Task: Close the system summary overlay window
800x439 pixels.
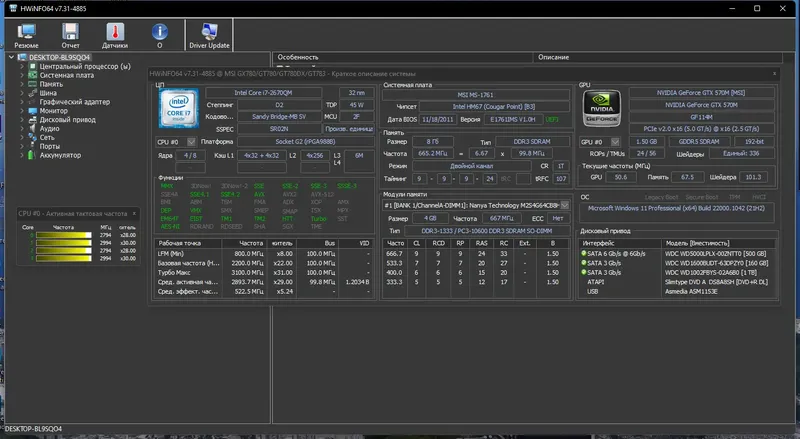Action: click(x=774, y=74)
